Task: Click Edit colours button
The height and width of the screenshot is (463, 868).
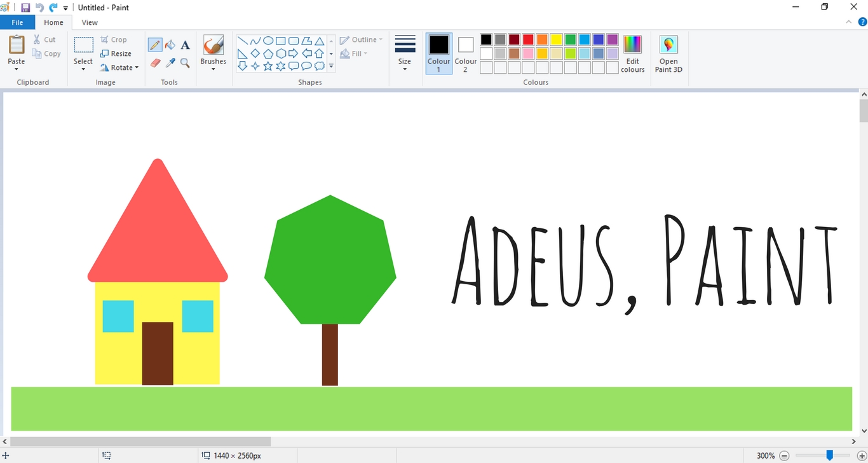Action: pyautogui.click(x=633, y=53)
